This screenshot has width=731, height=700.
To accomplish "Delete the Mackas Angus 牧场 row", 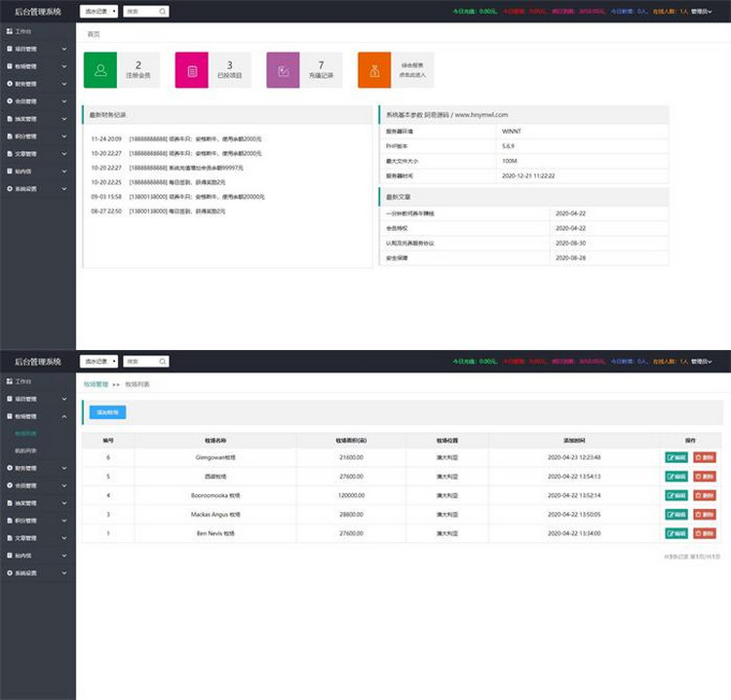I will (x=705, y=515).
